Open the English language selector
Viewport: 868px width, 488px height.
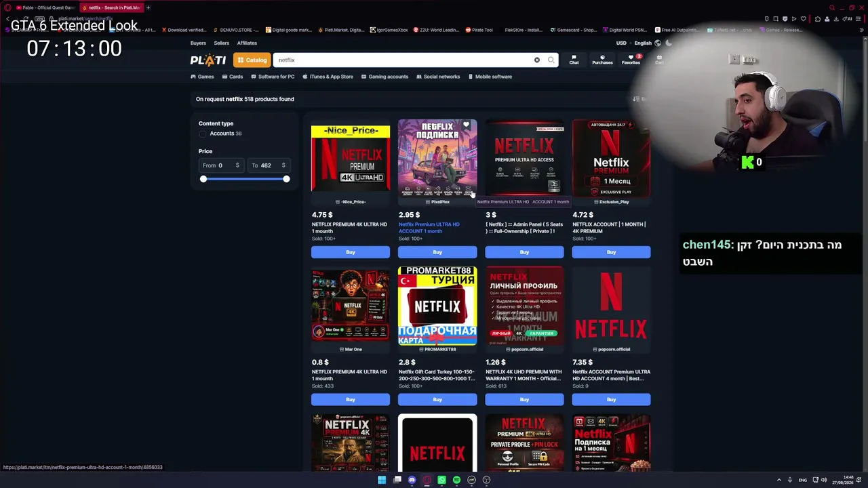point(643,43)
